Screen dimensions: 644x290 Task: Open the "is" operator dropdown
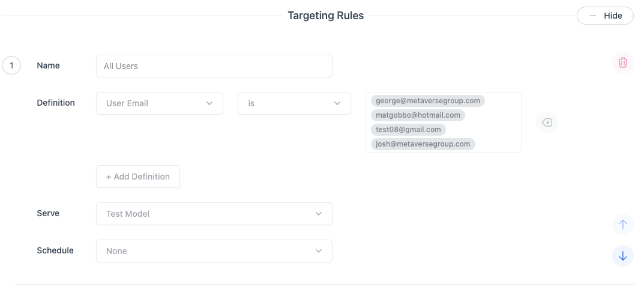tap(294, 103)
